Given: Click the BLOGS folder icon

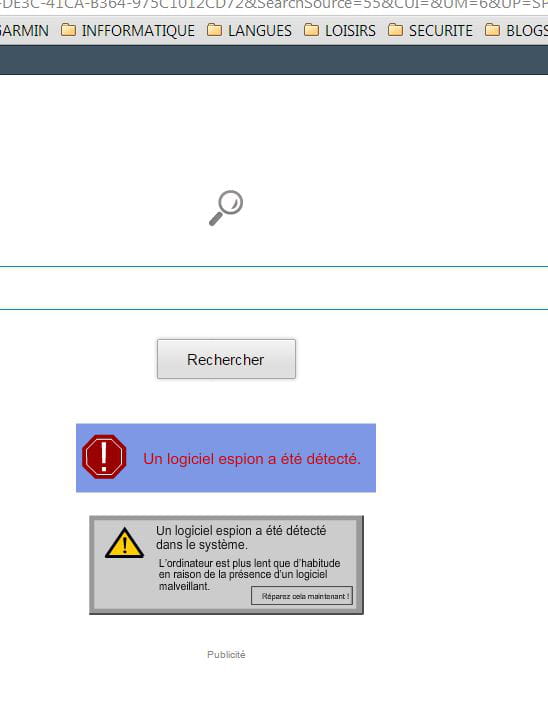Looking at the screenshot, I should click(x=492, y=30).
